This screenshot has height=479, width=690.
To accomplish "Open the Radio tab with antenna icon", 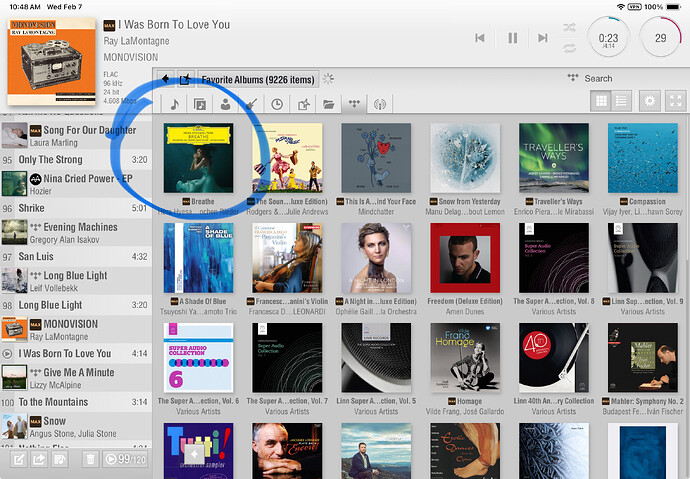I will tap(380, 104).
